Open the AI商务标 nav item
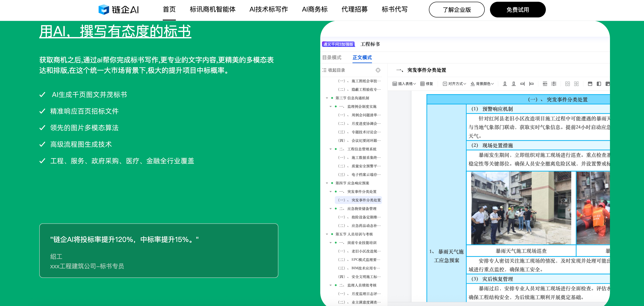The width and height of the screenshot is (644, 306). (315, 10)
